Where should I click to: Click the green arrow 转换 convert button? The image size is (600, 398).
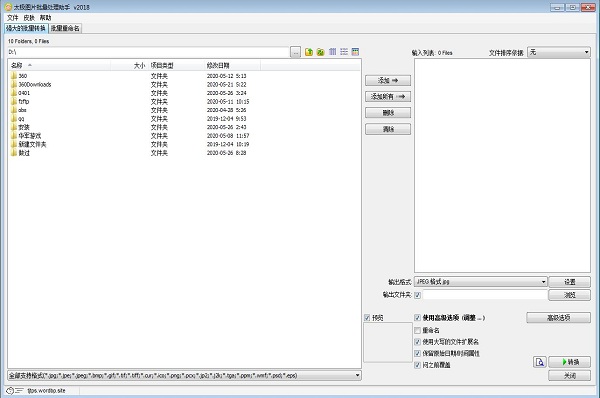click(x=569, y=362)
